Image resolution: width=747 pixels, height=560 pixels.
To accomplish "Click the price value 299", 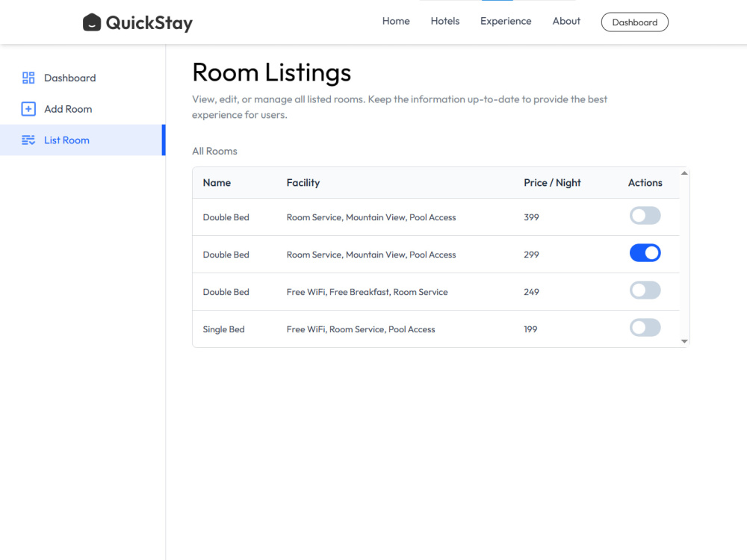I will tap(531, 255).
